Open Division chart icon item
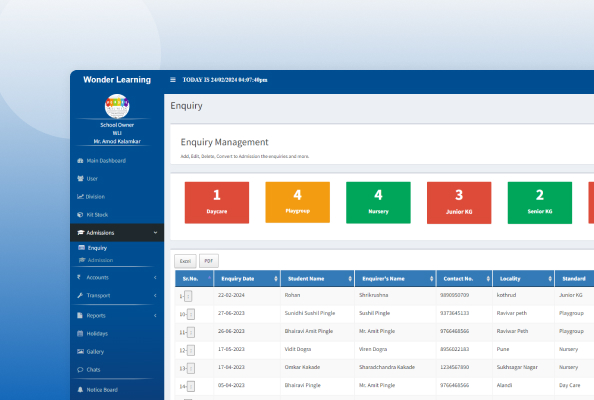The width and height of the screenshot is (594, 400). coord(80,197)
